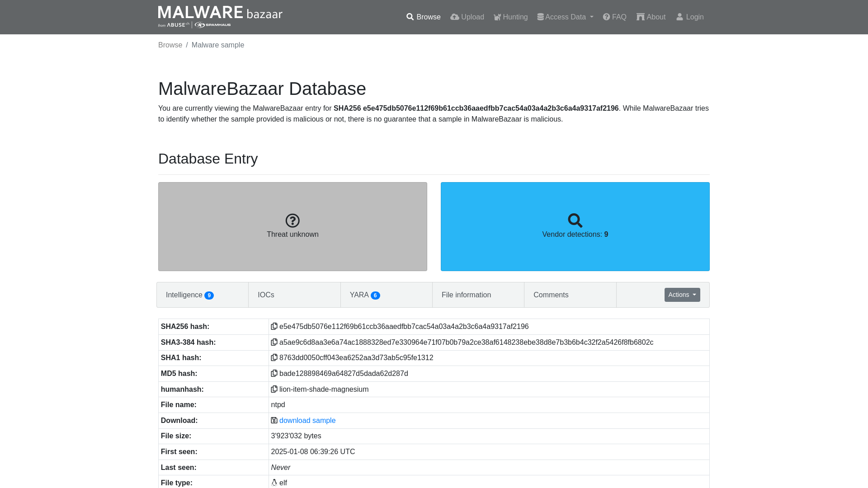The image size is (868, 488).
Task: Click the Access Data icon in navigation
Action: (540, 17)
